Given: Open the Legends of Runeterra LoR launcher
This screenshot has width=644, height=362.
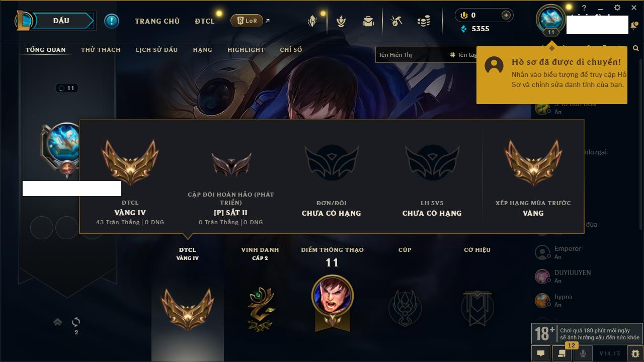Looking at the screenshot, I should [x=247, y=21].
